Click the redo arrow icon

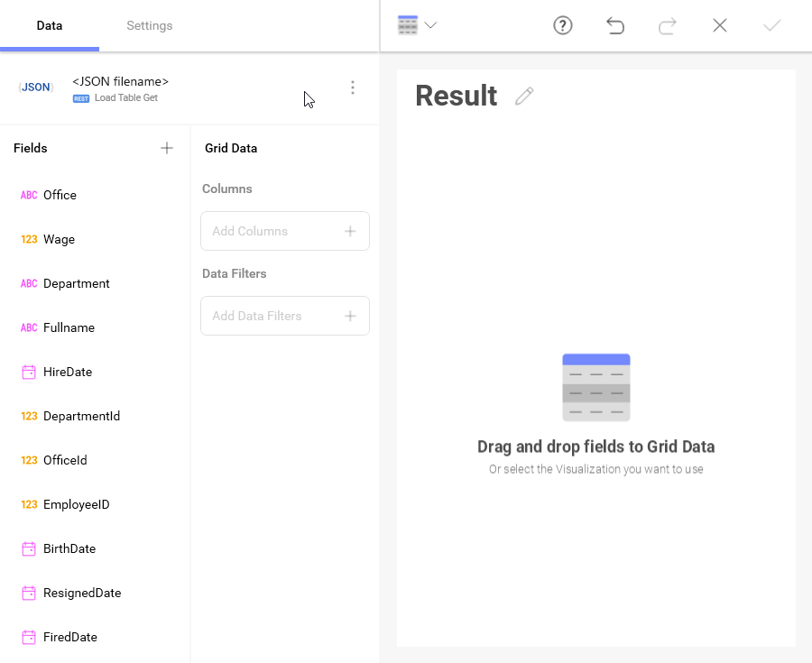668,25
